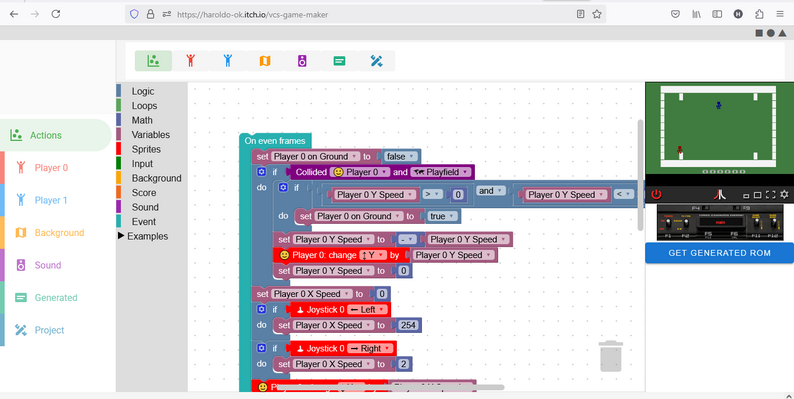This screenshot has width=794, height=399.
Task: Select the Sprites block category
Action: pyautogui.click(x=146, y=149)
